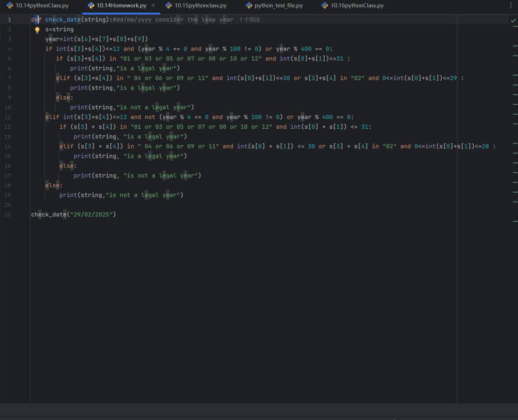Click the green checkmark inspection indicator

[x=513, y=20]
